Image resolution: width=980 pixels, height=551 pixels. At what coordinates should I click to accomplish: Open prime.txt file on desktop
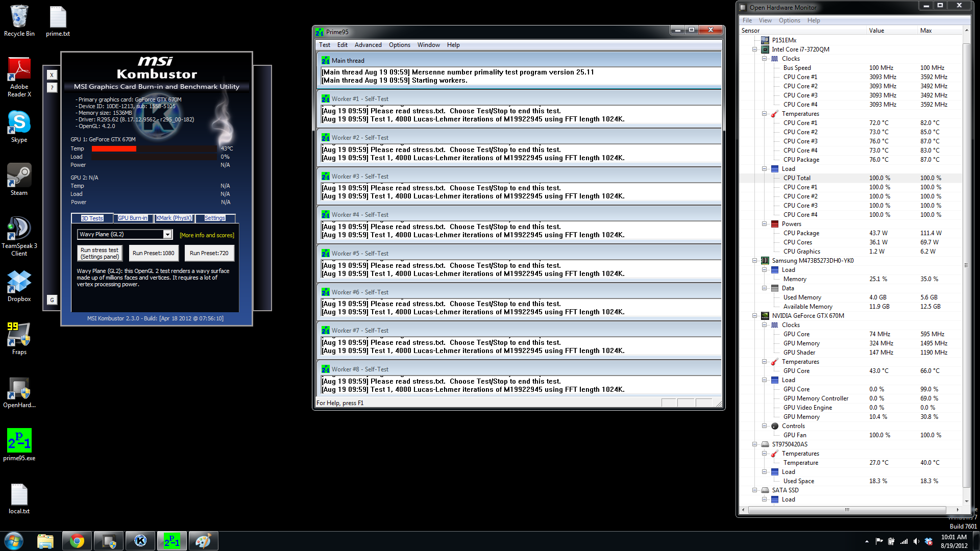(x=58, y=20)
